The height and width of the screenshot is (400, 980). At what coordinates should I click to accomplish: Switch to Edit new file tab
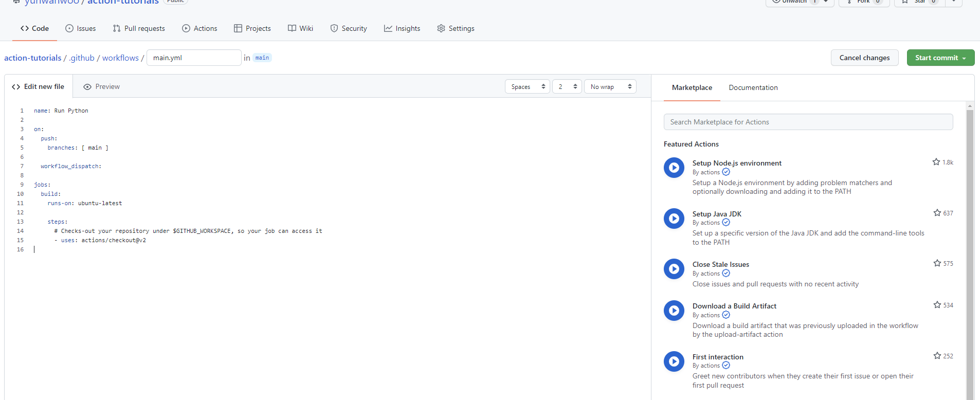coord(39,86)
